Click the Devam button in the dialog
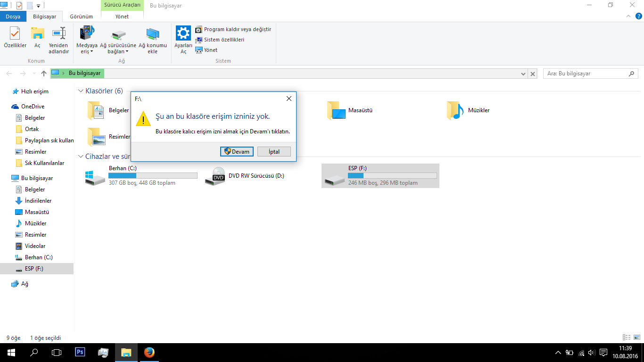Screen dimensions: 644x362 [237, 151]
